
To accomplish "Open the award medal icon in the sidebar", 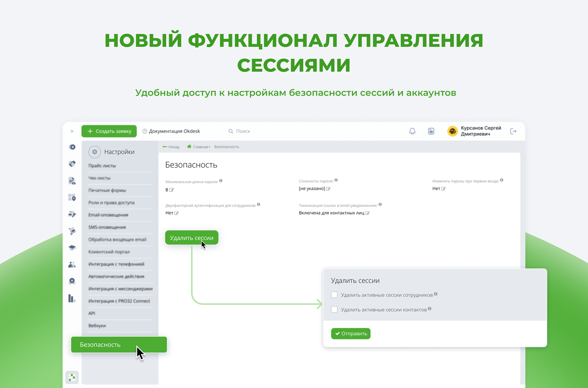I will coord(72,281).
